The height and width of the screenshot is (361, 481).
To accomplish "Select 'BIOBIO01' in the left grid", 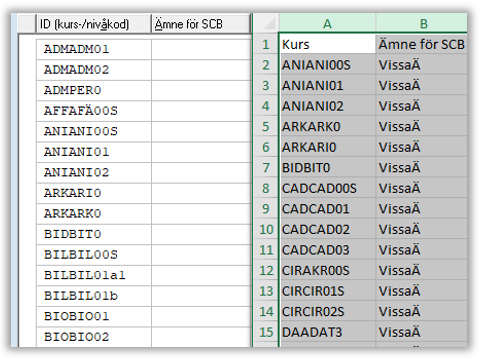I will 94,316.
